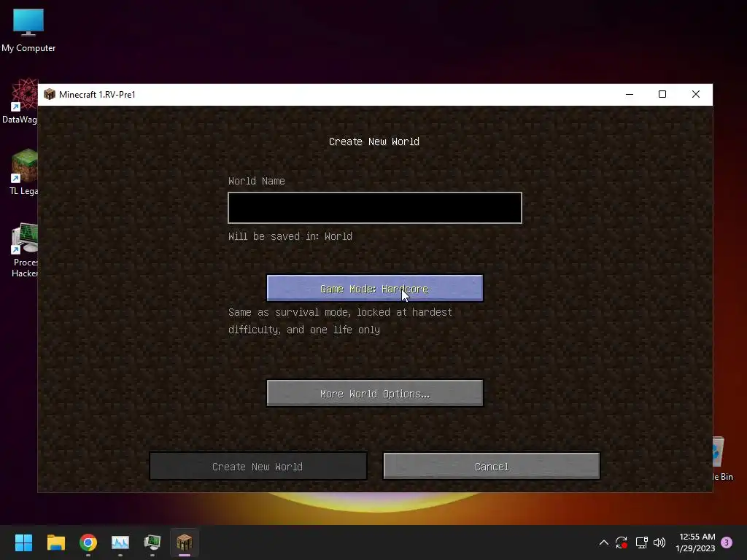
Task: Select the My Computer desktop icon
Action: [x=28, y=31]
